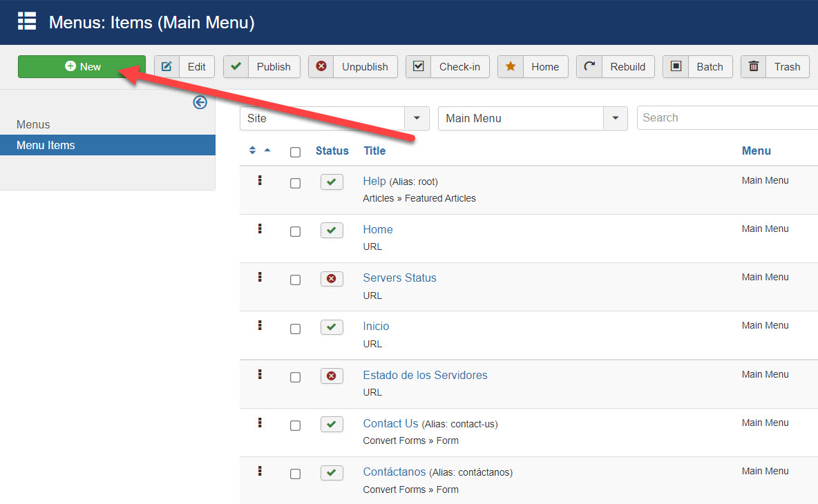The image size is (818, 504).
Task: Sort by ordering column arrows icon
Action: click(252, 150)
